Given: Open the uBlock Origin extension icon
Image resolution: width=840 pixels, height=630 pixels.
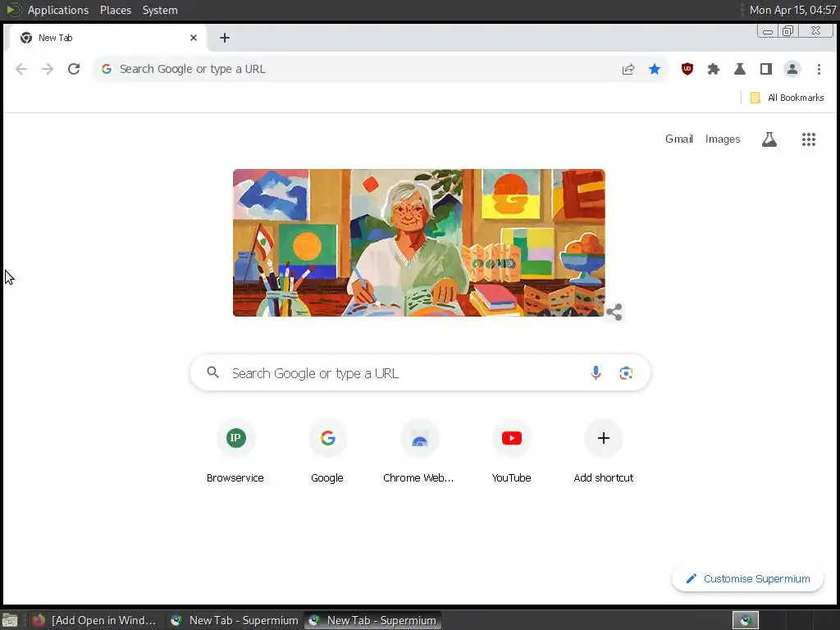Looking at the screenshot, I should tap(687, 69).
